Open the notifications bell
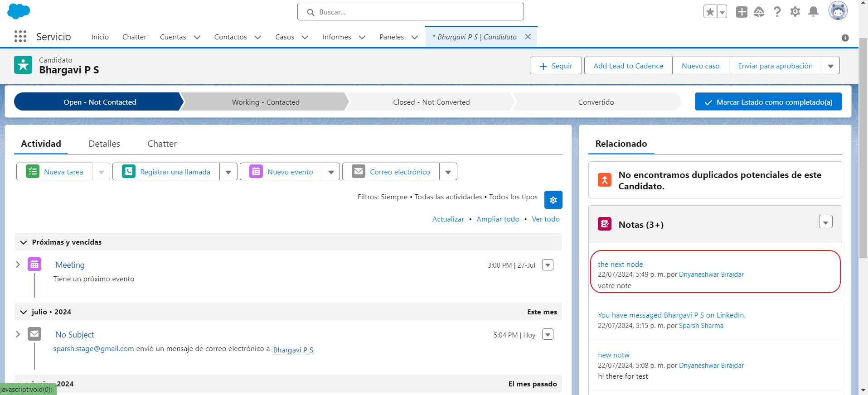Image resolution: width=868 pixels, height=395 pixels. click(814, 12)
